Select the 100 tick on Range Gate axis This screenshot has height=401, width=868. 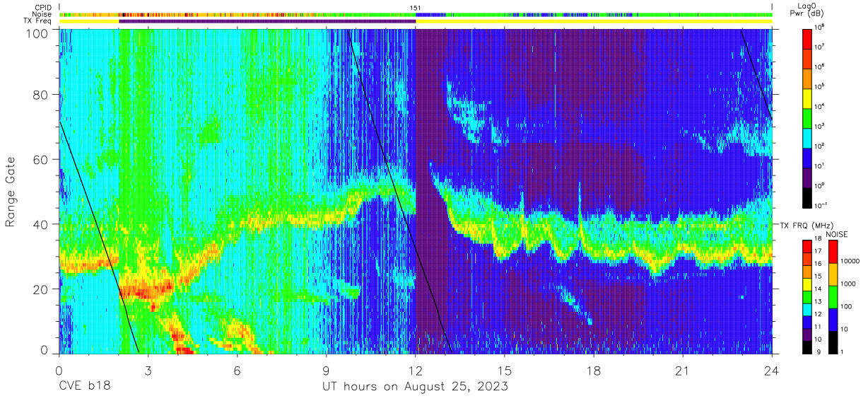(37, 33)
